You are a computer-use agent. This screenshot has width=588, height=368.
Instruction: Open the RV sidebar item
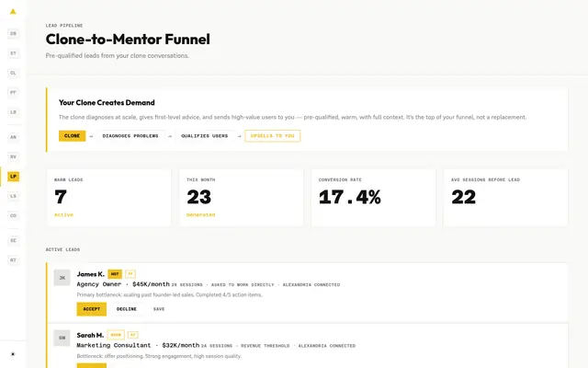[x=13, y=156]
